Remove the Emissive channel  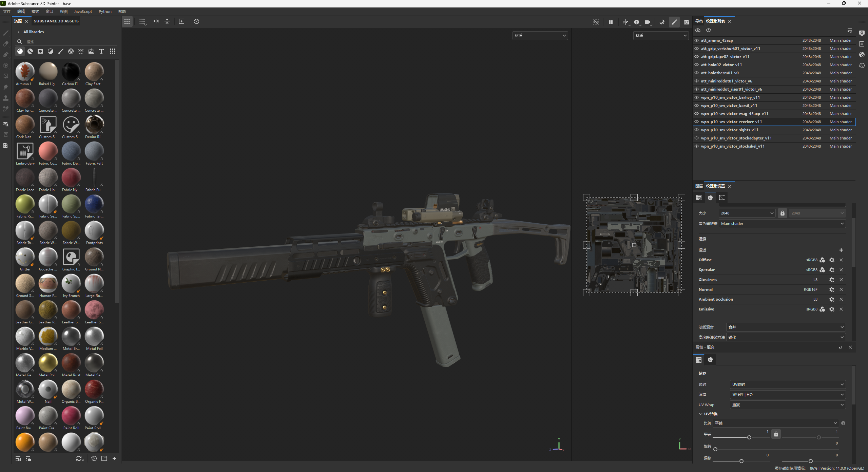841,309
